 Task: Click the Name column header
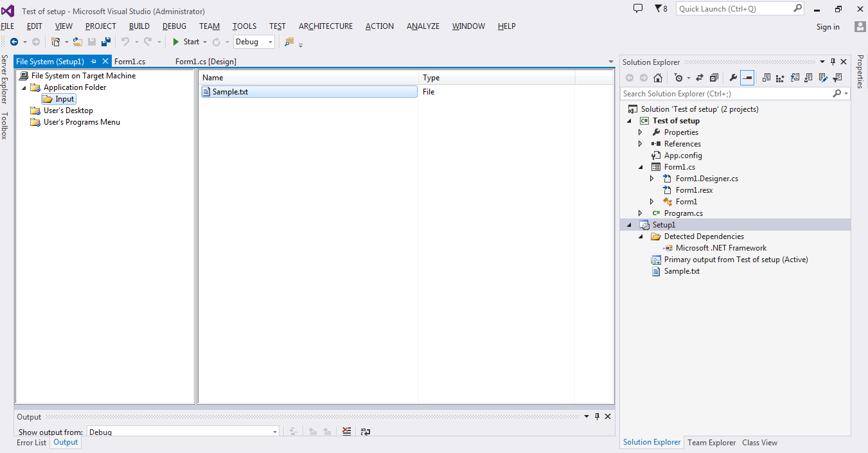[308, 78]
